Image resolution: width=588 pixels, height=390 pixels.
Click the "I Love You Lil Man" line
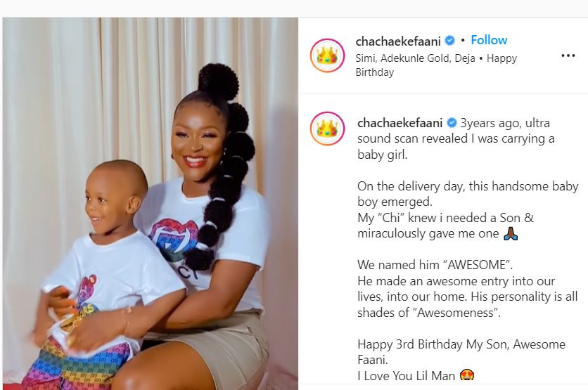(x=406, y=375)
